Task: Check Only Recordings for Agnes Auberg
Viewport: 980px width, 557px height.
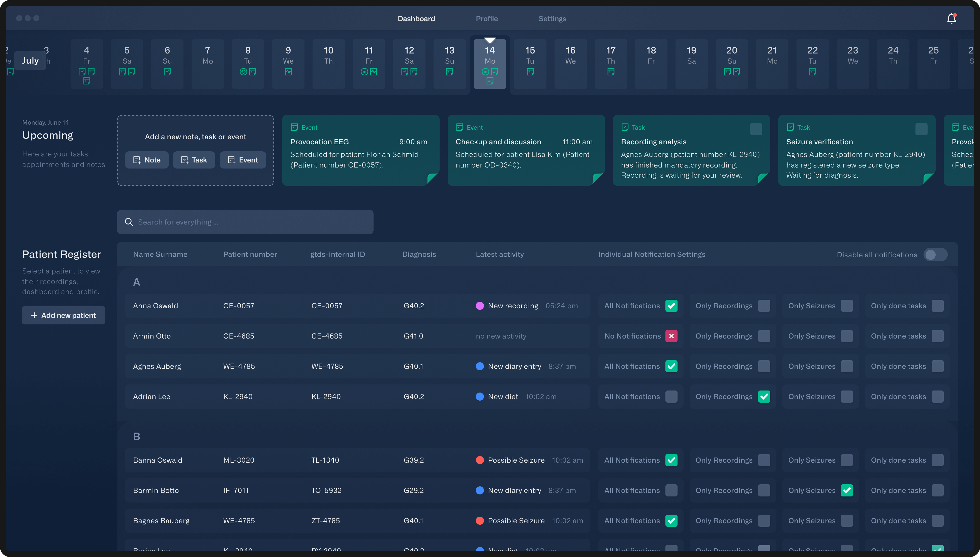Action: (x=764, y=366)
